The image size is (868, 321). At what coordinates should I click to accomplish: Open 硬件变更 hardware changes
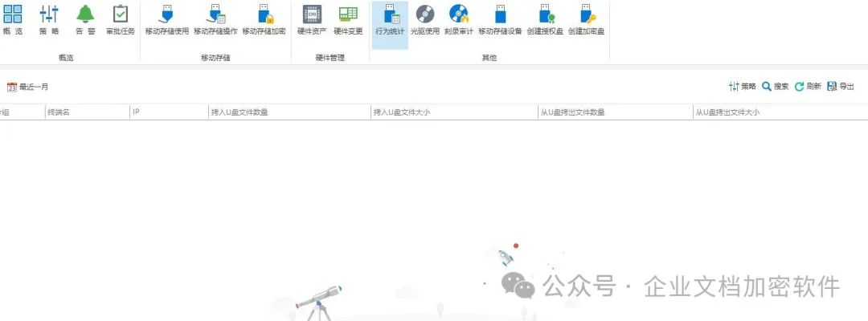pyautogui.click(x=348, y=20)
